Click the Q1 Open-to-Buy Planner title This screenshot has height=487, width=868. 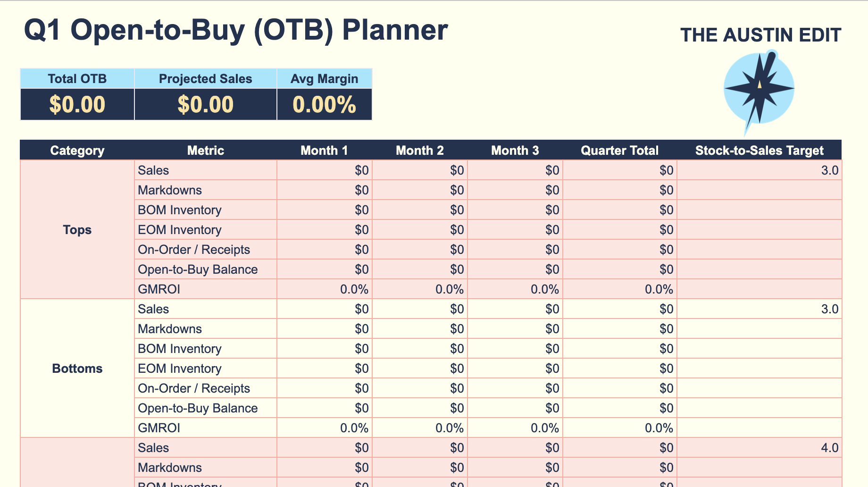click(236, 31)
